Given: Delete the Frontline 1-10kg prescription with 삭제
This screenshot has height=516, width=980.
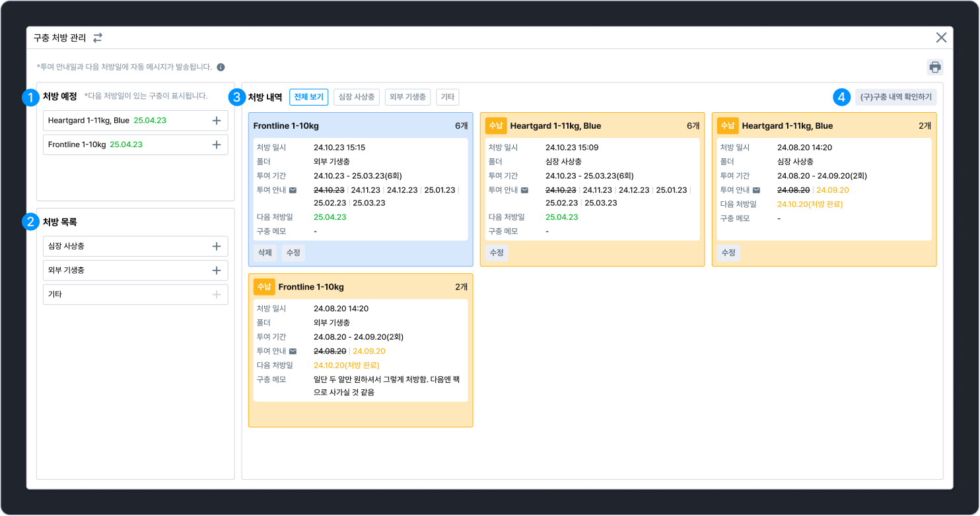Looking at the screenshot, I should [265, 253].
